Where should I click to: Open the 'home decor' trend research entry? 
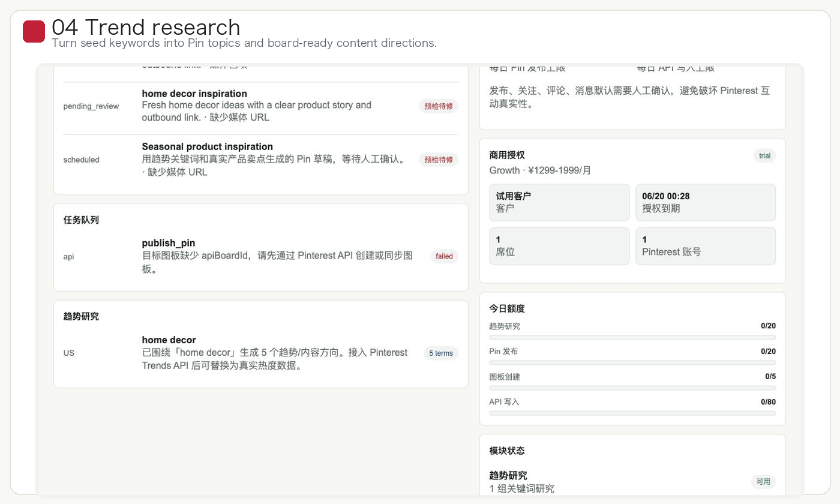[x=169, y=340]
